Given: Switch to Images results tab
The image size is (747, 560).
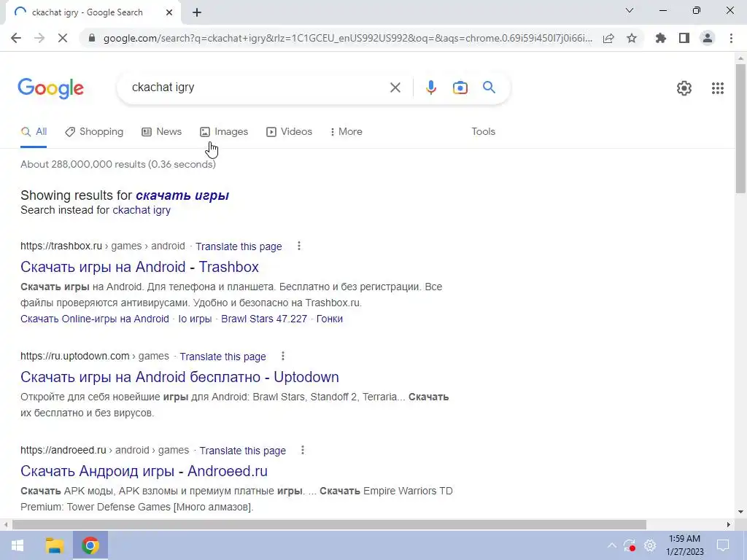Looking at the screenshot, I should point(224,132).
